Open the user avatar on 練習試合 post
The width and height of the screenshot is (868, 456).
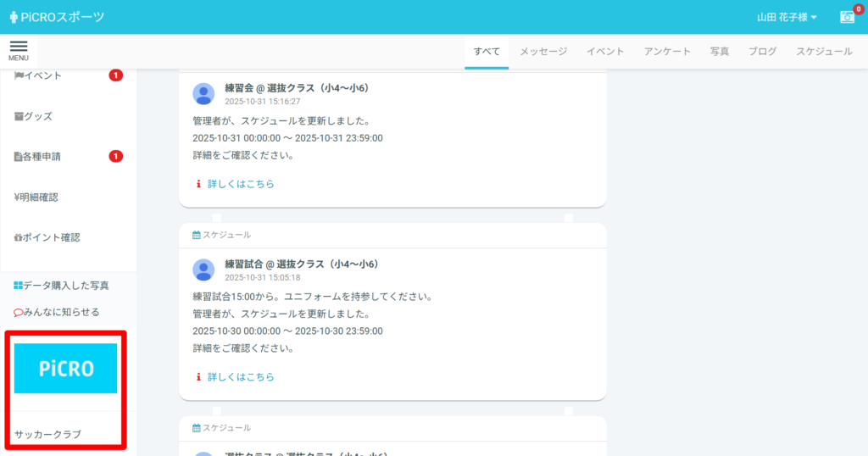tap(203, 270)
